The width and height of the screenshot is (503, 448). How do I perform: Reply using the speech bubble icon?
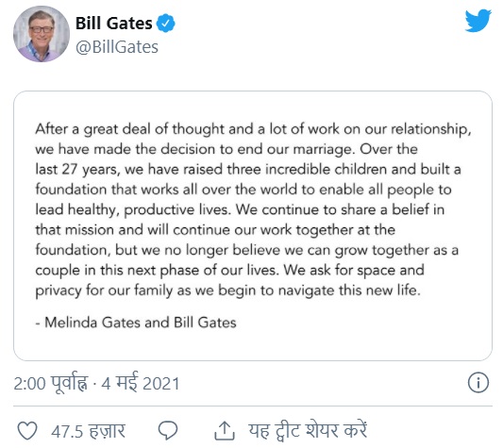pyautogui.click(x=168, y=430)
